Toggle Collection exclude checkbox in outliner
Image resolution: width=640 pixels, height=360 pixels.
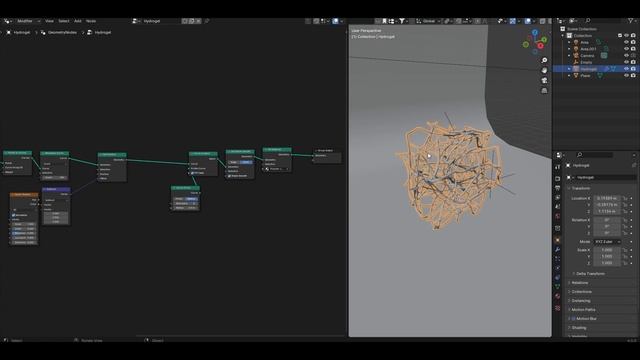click(x=620, y=36)
